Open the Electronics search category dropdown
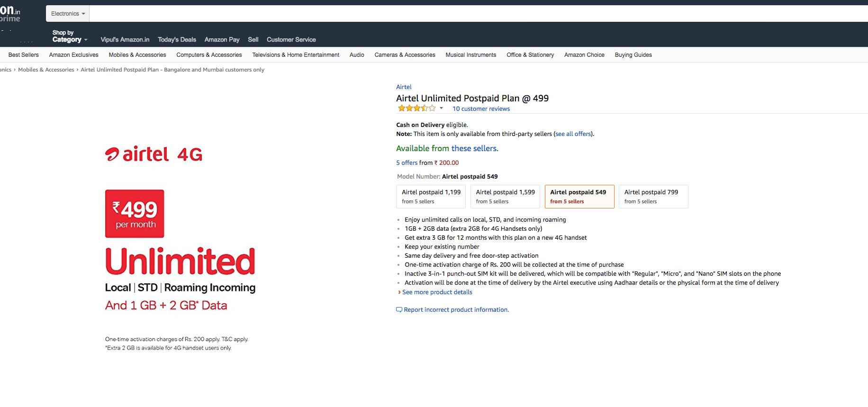Screen dimensions: 868x407 [x=68, y=14]
